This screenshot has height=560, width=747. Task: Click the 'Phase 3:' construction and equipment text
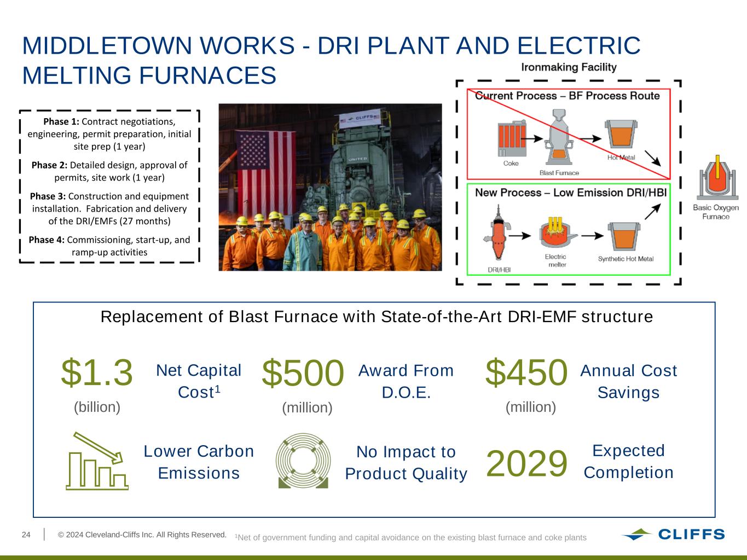[109, 208]
